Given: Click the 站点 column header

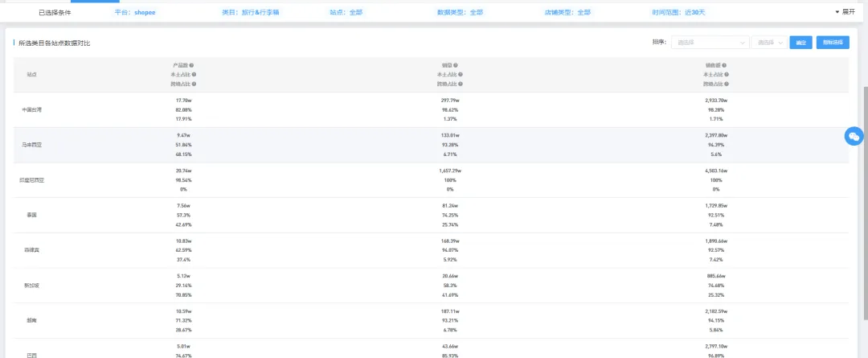Looking at the screenshot, I should pos(31,75).
